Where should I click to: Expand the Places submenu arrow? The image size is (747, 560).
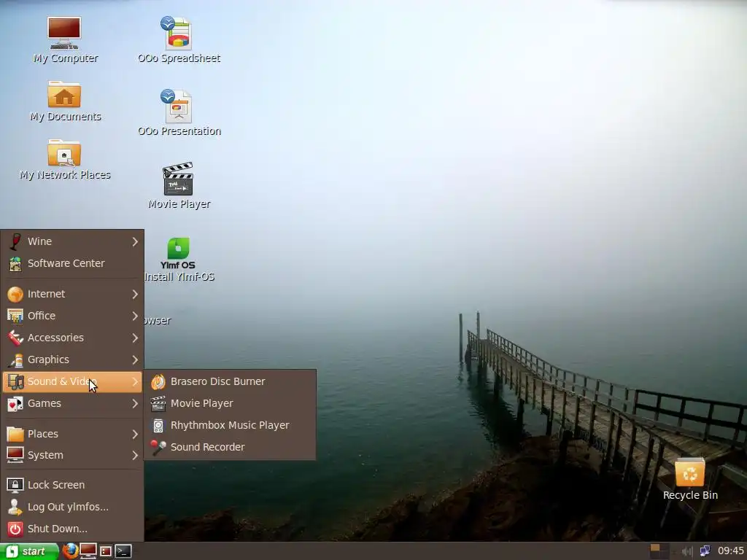pyautogui.click(x=135, y=435)
